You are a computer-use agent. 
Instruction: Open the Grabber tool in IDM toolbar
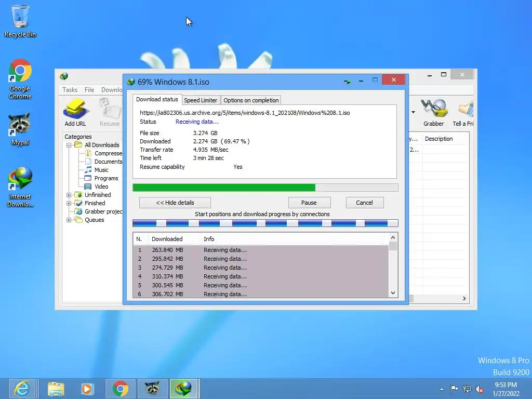tap(433, 112)
